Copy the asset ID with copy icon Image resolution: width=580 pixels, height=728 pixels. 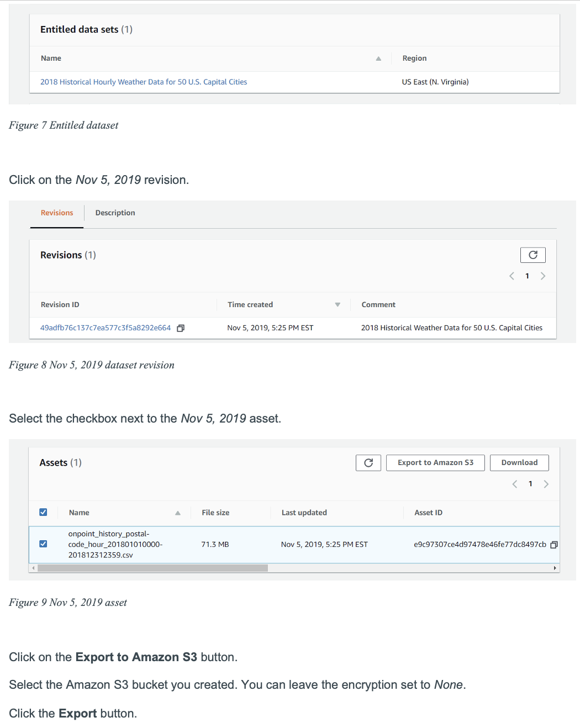click(x=553, y=545)
